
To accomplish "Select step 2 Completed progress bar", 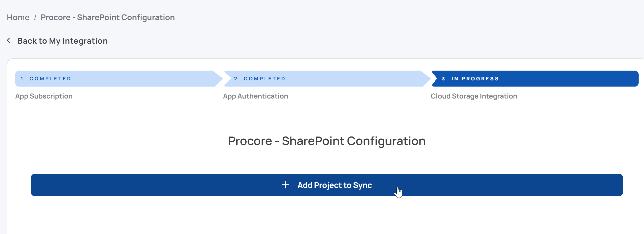I will coord(327,79).
